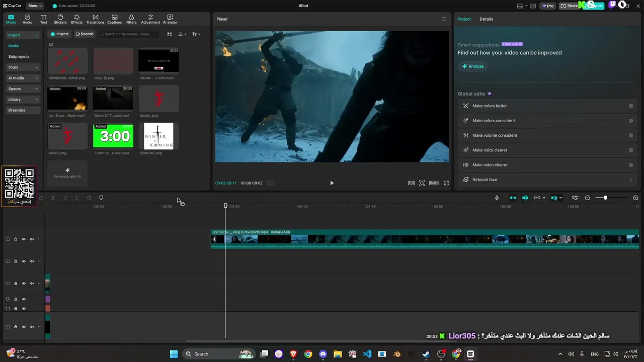
Task: Open the Text tool panel
Action: (44, 19)
